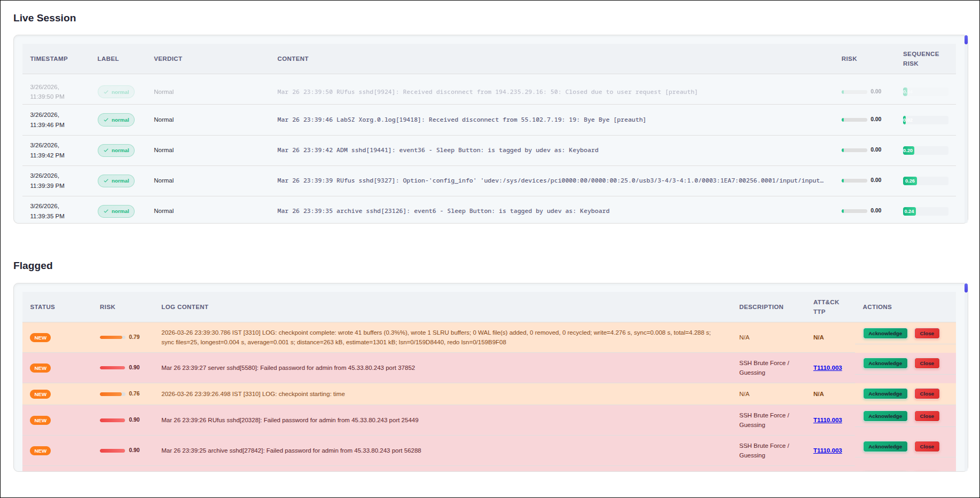Click sequence risk 0.26 badge
This screenshot has width=980, height=498.
[x=910, y=181]
